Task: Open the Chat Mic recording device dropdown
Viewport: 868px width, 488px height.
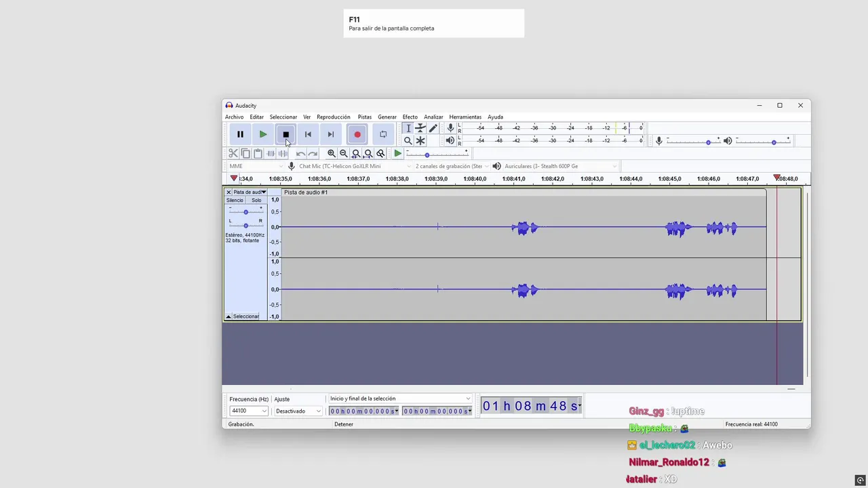Action: [354, 166]
